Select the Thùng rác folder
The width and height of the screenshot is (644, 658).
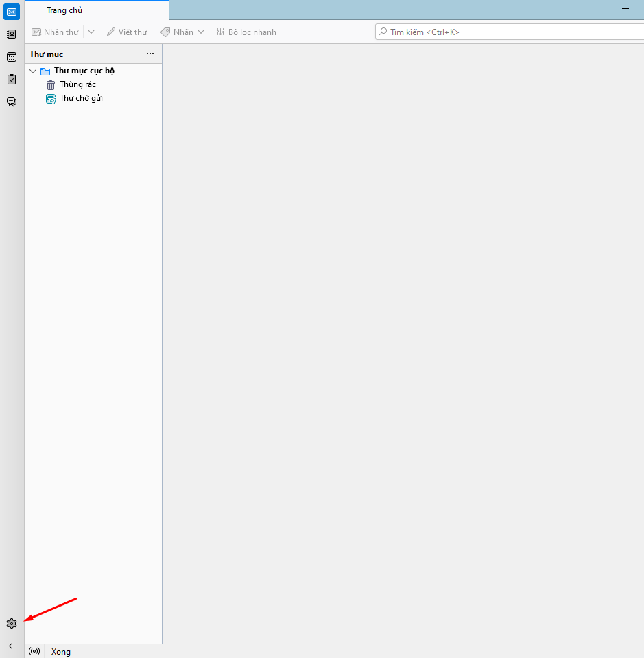(x=77, y=85)
